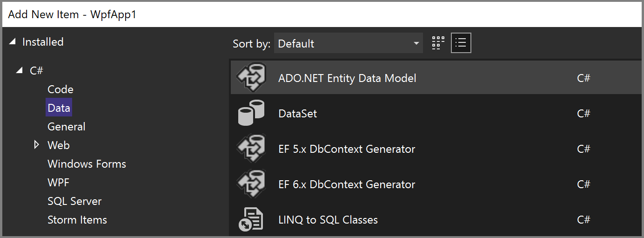Image resolution: width=644 pixels, height=238 pixels.
Task: Open the SQL Server category
Action: [74, 201]
